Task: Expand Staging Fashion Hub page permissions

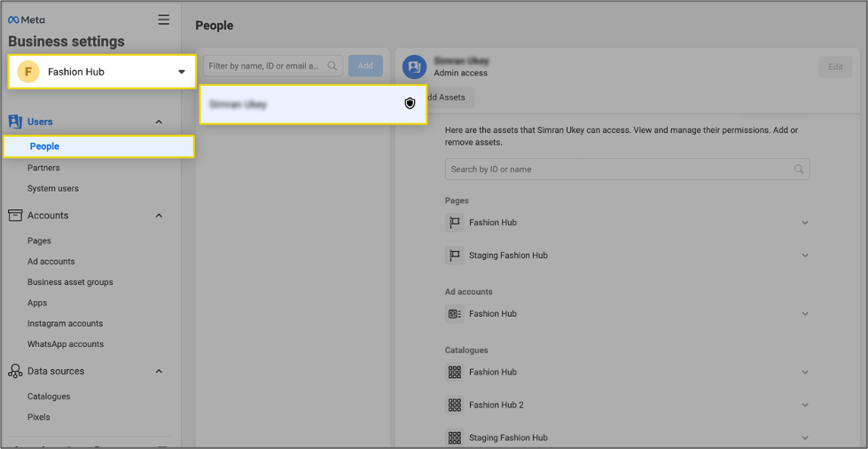Action: 805,256
